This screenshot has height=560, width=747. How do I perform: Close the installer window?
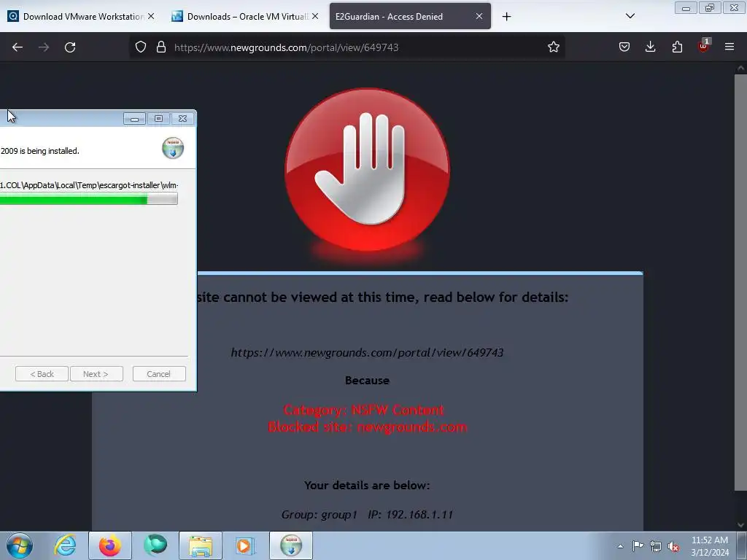point(182,119)
